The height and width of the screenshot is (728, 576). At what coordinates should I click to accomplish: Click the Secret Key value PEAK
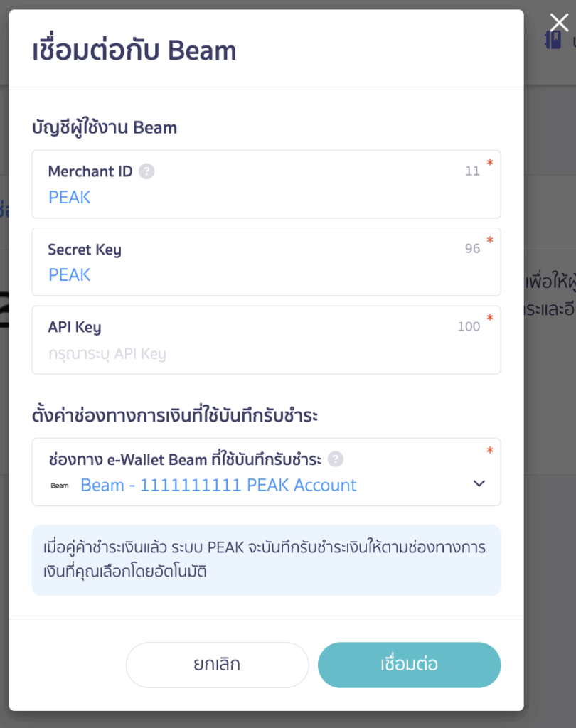69,274
